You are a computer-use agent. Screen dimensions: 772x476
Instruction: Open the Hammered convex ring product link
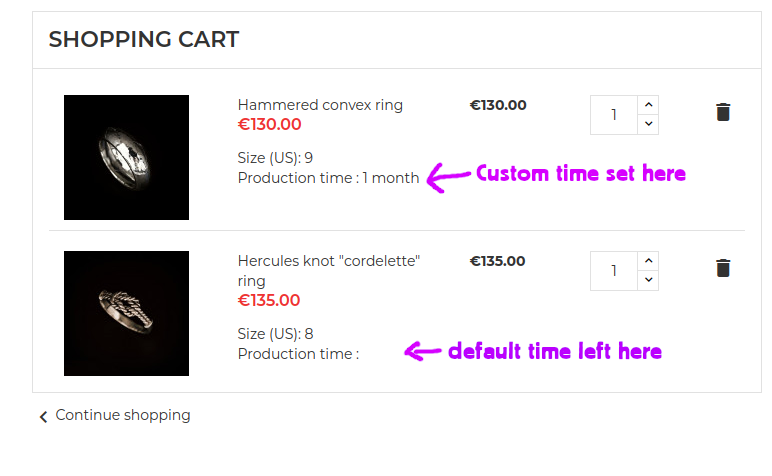tap(320, 105)
